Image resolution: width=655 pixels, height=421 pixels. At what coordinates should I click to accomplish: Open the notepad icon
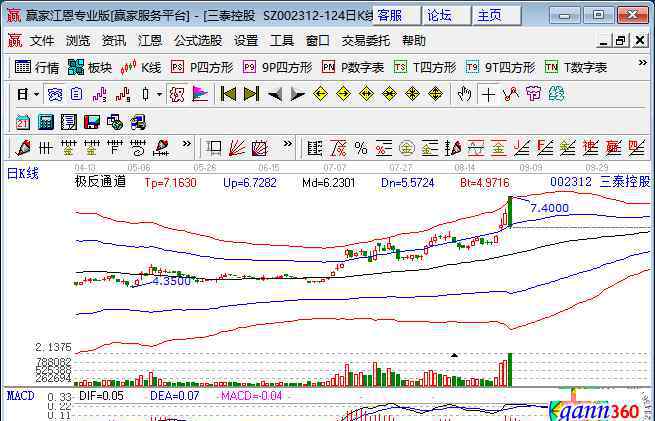pyautogui.click(x=69, y=122)
